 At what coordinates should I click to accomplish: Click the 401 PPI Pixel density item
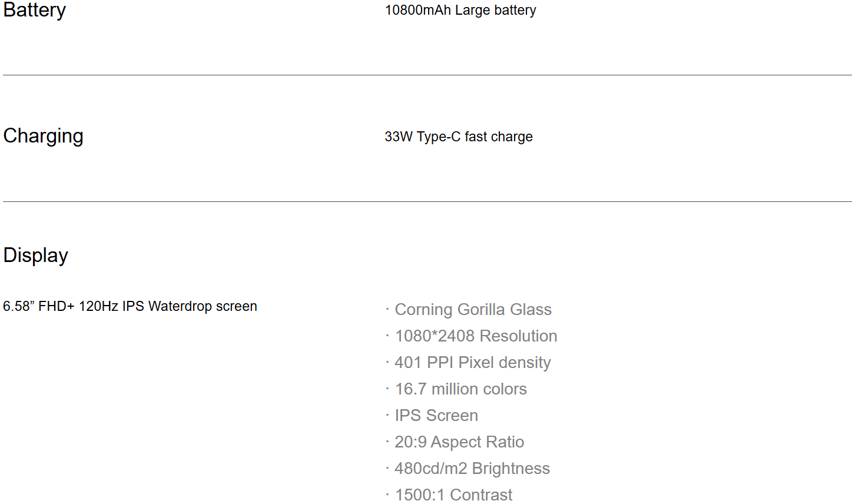coord(473,363)
